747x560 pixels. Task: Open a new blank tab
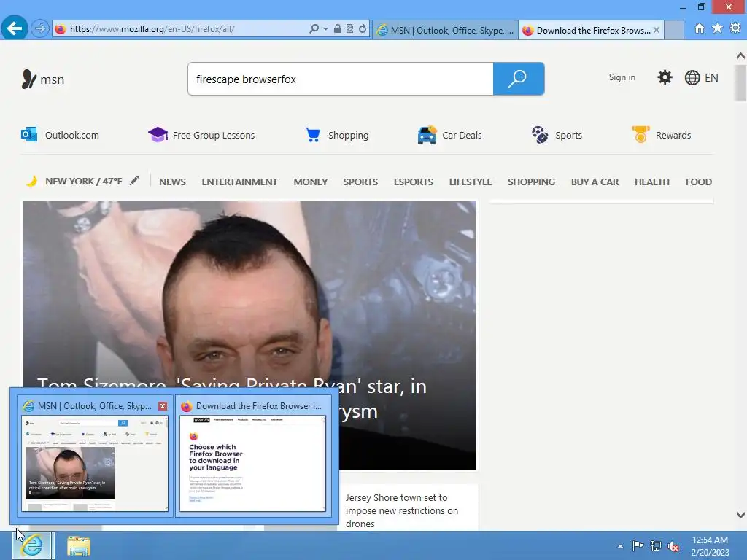673,30
